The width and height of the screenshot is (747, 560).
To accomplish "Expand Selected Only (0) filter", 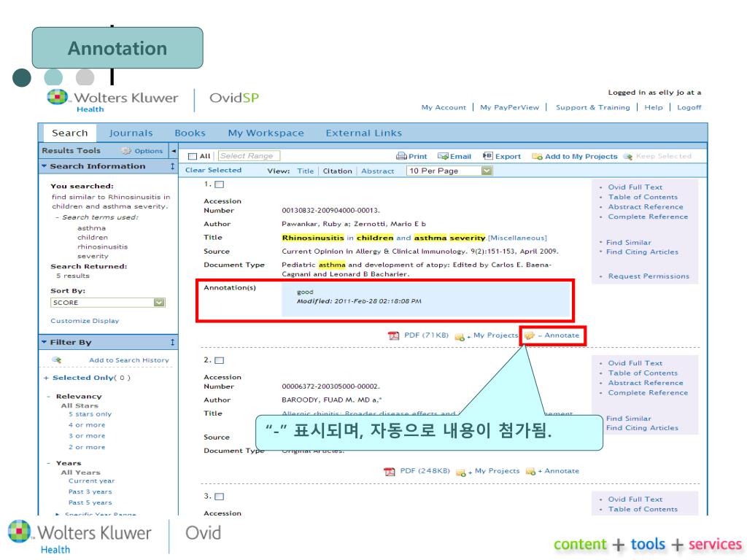I will pos(46,378).
